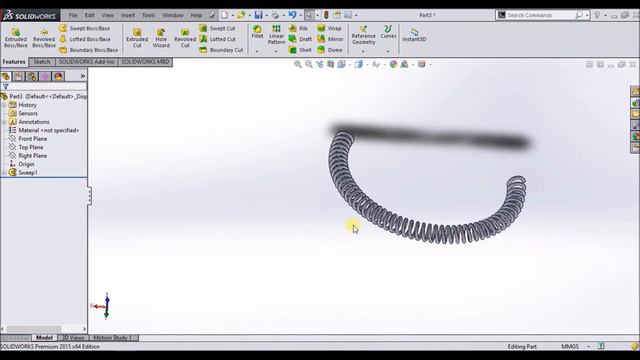This screenshot has height=360, width=640.
Task: Open DisplayManager tab icon
Action: 58,76
